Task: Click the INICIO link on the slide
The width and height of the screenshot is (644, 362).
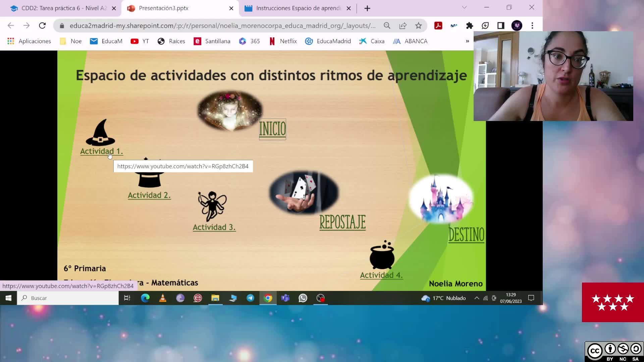Action: (x=272, y=129)
